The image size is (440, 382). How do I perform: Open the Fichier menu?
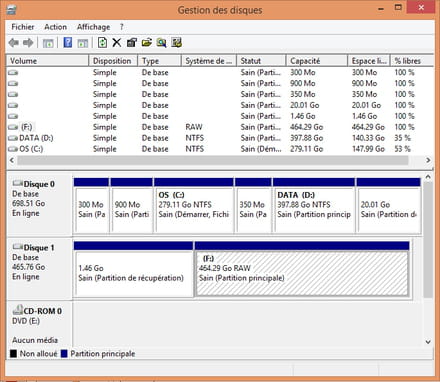[x=23, y=27]
